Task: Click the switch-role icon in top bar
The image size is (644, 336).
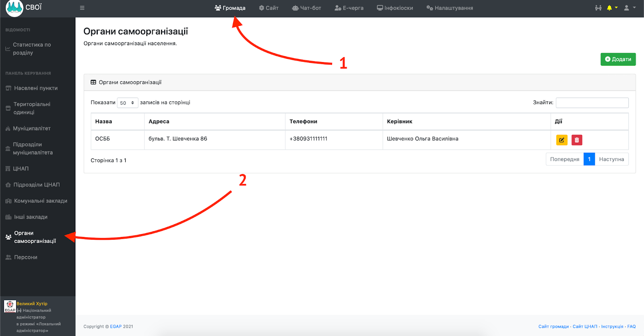Action: (598, 8)
